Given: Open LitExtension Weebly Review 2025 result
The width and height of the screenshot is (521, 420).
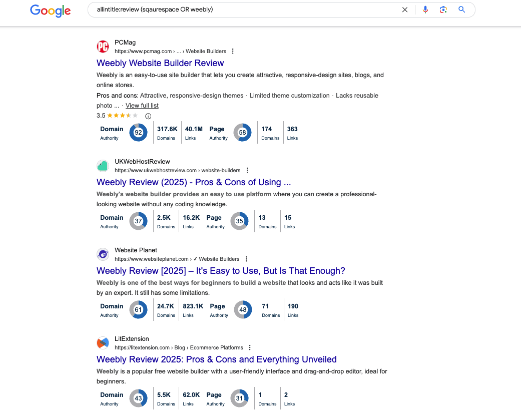Looking at the screenshot, I should tap(216, 359).
